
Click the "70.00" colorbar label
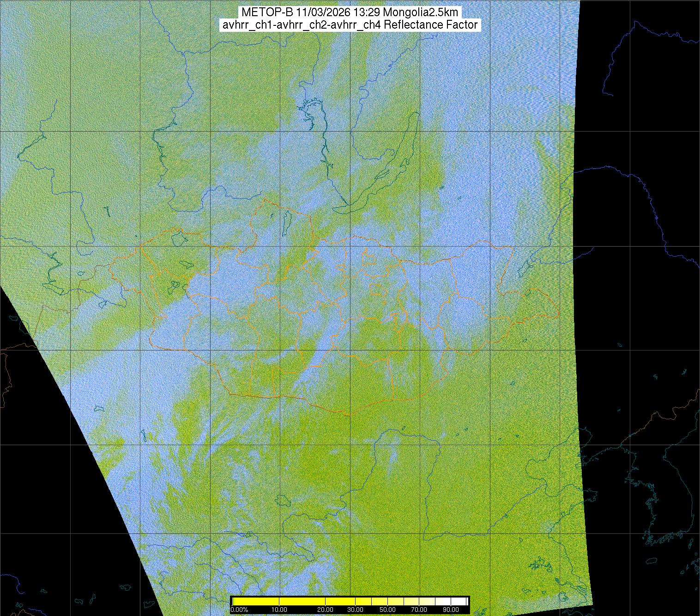420,610
